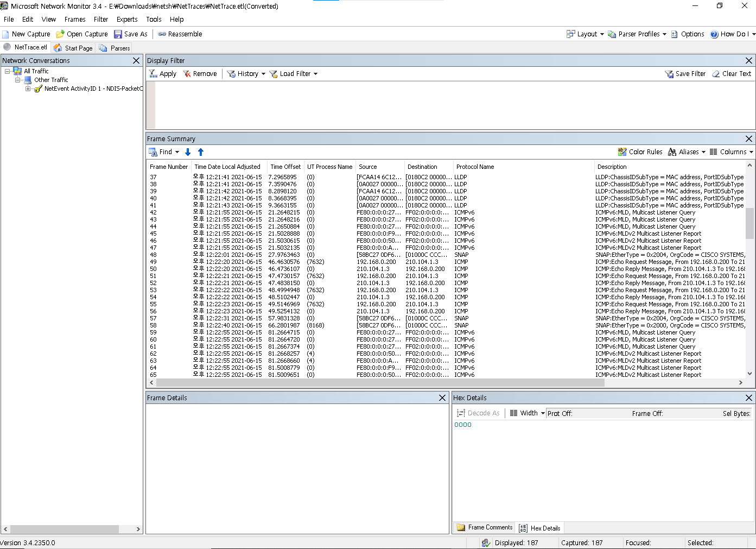Open the hex Width dropdown
This screenshot has width=756, height=549.
(527, 413)
